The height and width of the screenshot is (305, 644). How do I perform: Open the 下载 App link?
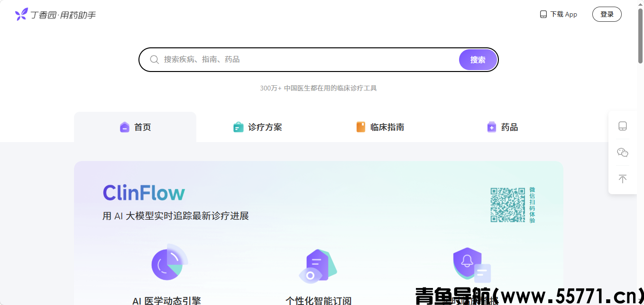point(559,14)
